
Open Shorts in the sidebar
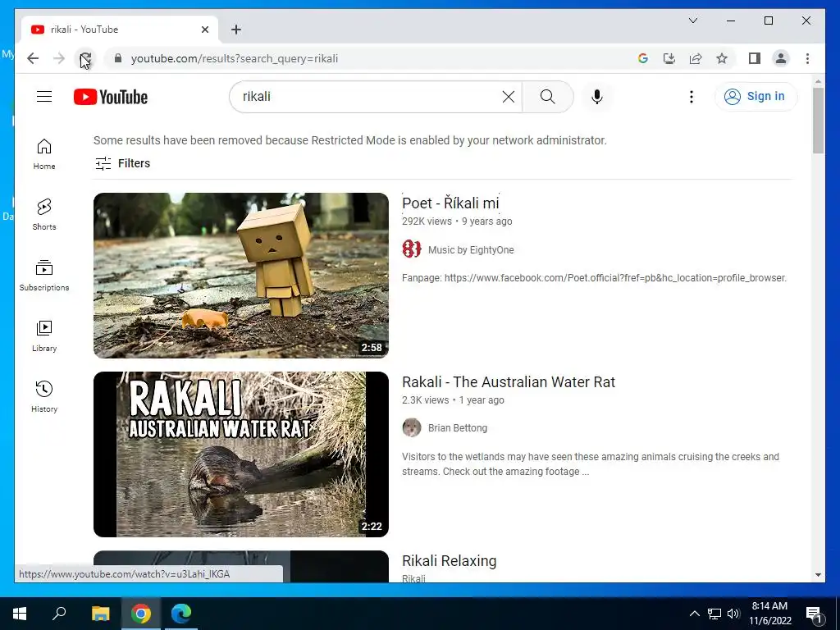click(44, 215)
